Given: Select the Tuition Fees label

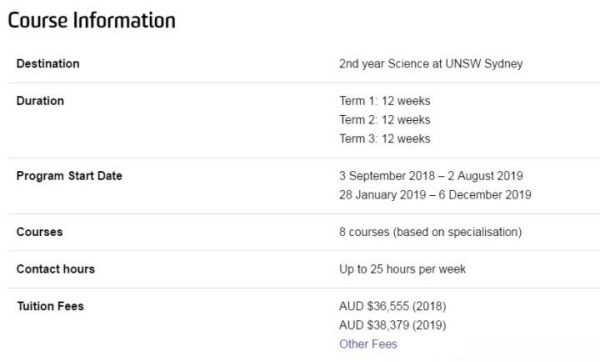Looking at the screenshot, I should click(x=50, y=306).
